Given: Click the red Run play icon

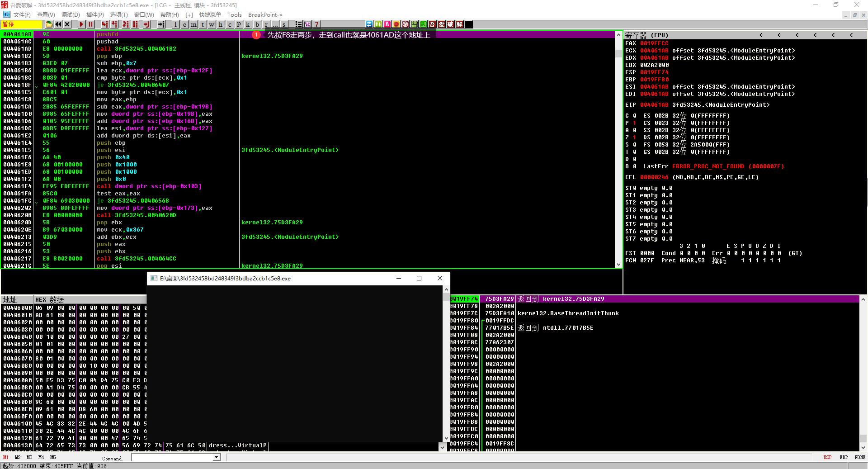Looking at the screenshot, I should click(x=81, y=24).
